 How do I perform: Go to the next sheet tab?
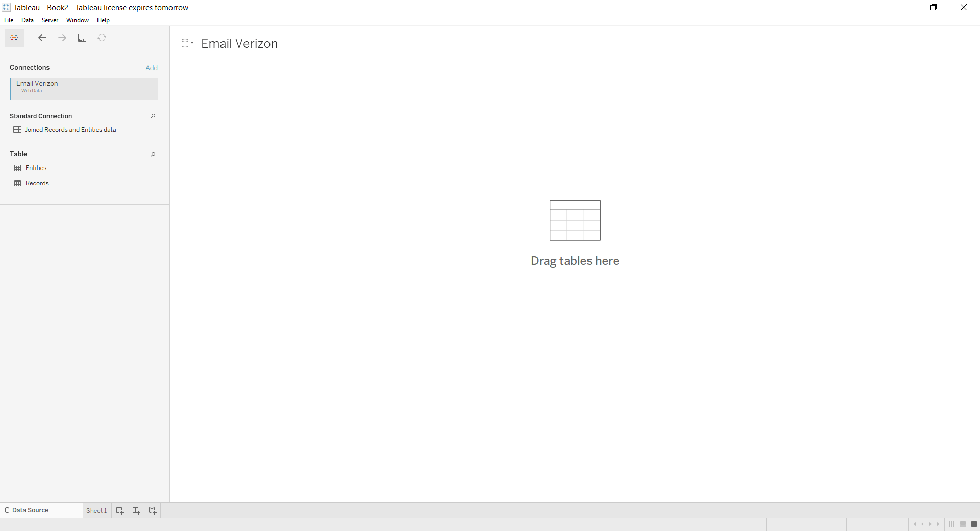(x=930, y=524)
